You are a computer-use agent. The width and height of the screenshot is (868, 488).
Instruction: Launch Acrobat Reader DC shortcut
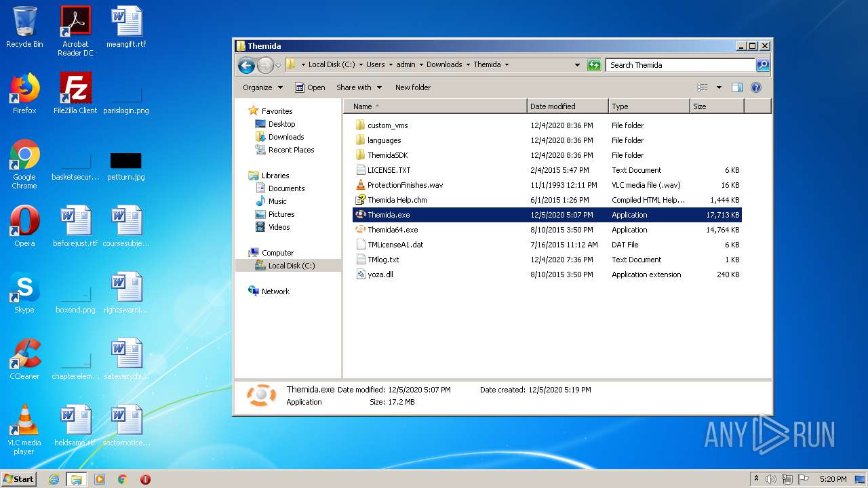click(x=75, y=30)
